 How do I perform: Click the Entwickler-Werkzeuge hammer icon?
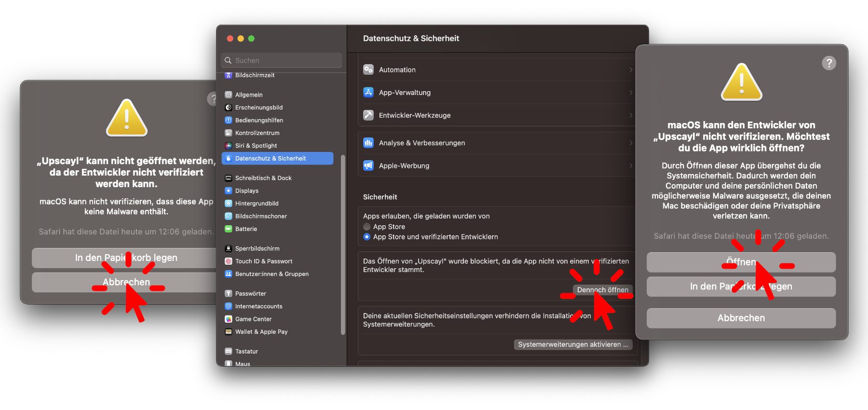point(368,115)
